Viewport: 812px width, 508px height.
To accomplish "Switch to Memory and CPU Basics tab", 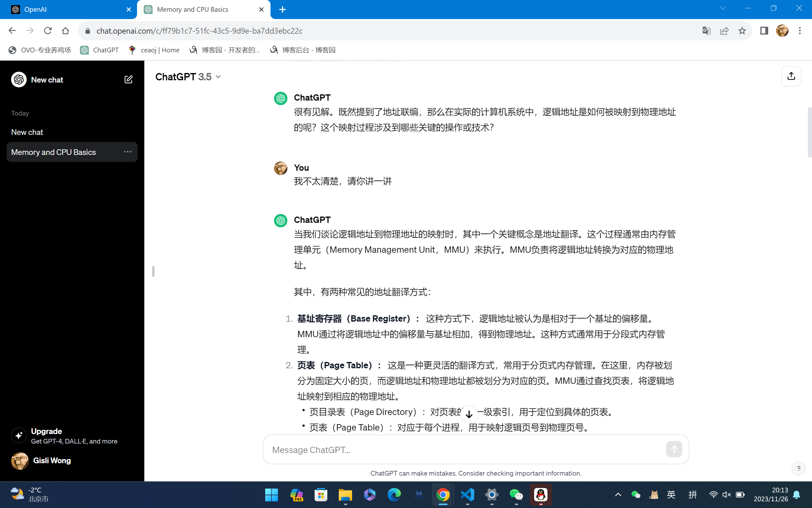I will tap(204, 10).
